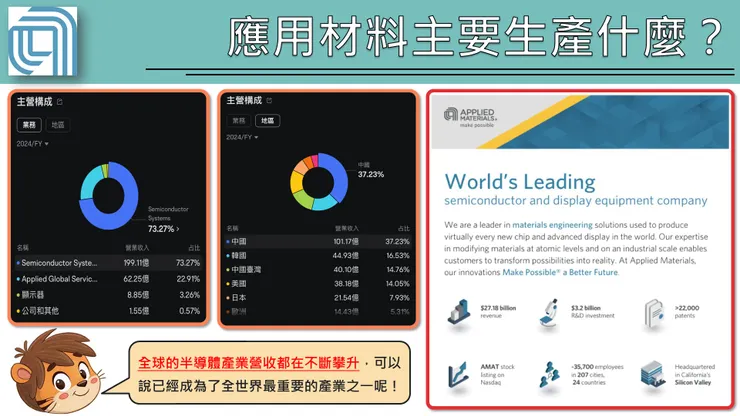
Task: Select the Applied Global Servic... row
Action: (x=109, y=279)
